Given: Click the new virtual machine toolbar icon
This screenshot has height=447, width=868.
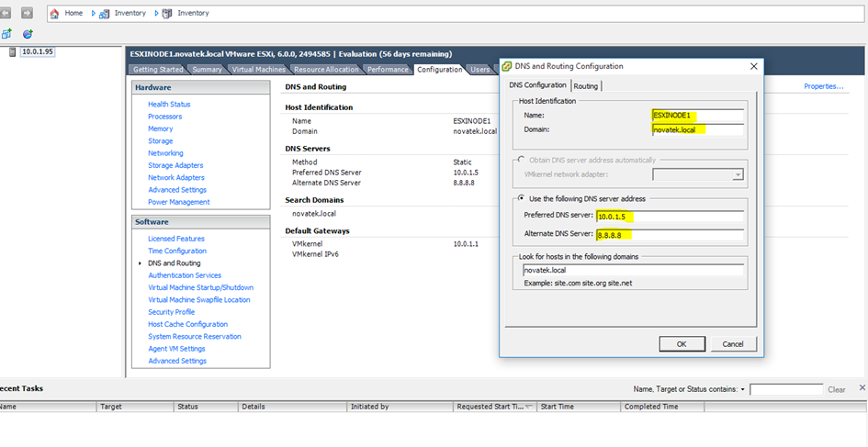Looking at the screenshot, I should point(6,34).
